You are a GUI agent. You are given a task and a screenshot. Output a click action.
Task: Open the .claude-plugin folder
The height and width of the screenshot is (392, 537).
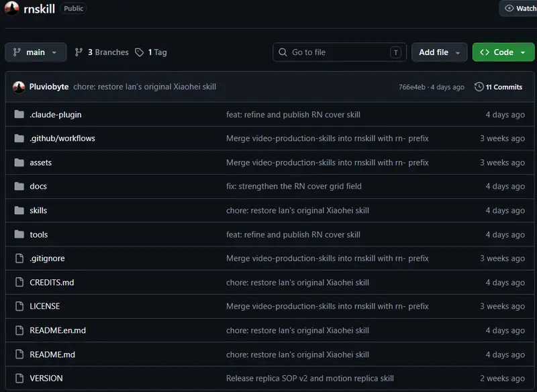click(x=56, y=115)
